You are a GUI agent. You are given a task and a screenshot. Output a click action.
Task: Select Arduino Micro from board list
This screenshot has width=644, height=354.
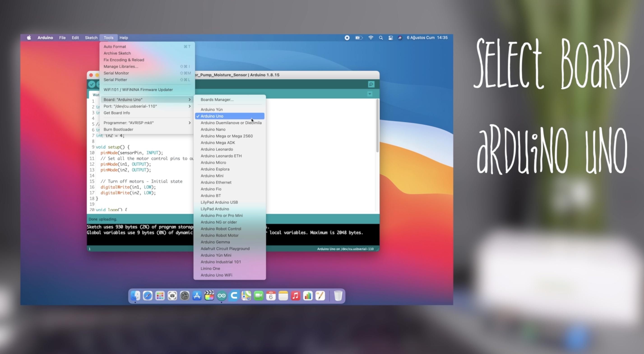pyautogui.click(x=213, y=162)
